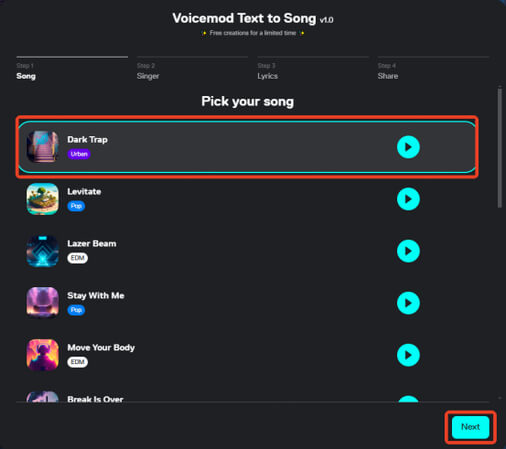506x449 pixels.
Task: Click the song list vertical scrollbar
Action: [499, 147]
